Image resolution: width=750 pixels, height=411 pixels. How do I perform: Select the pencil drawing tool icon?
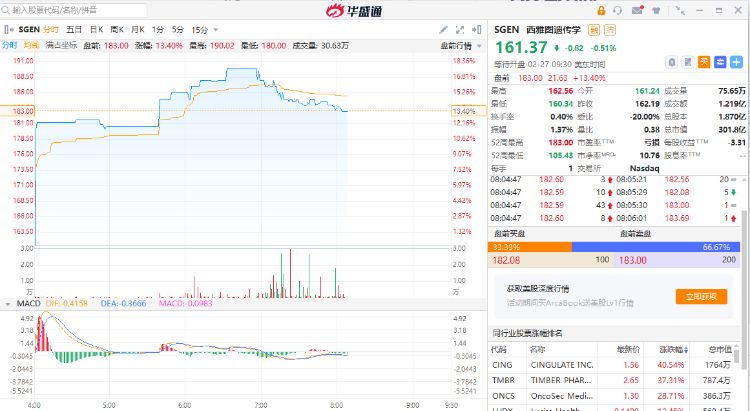[443, 30]
